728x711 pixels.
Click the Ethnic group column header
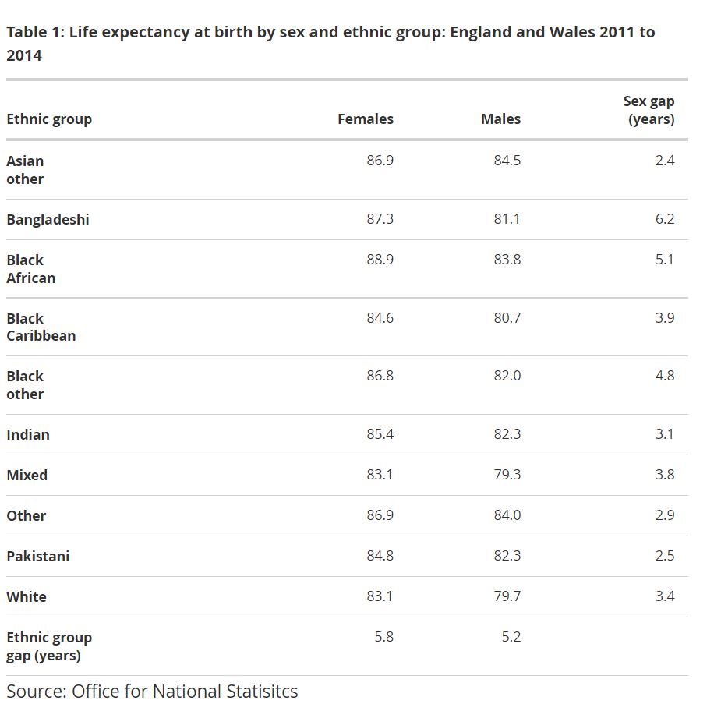coord(49,119)
